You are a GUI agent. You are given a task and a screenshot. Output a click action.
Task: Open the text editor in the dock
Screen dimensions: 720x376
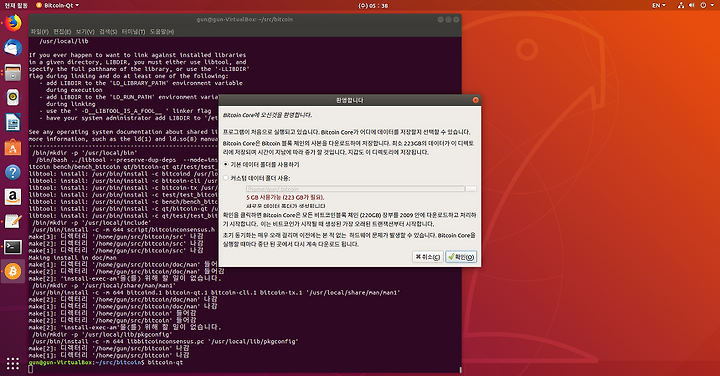(13, 222)
